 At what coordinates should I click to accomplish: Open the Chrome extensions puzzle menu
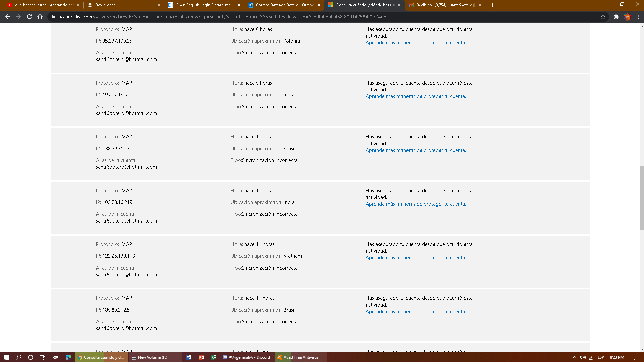[x=616, y=17]
